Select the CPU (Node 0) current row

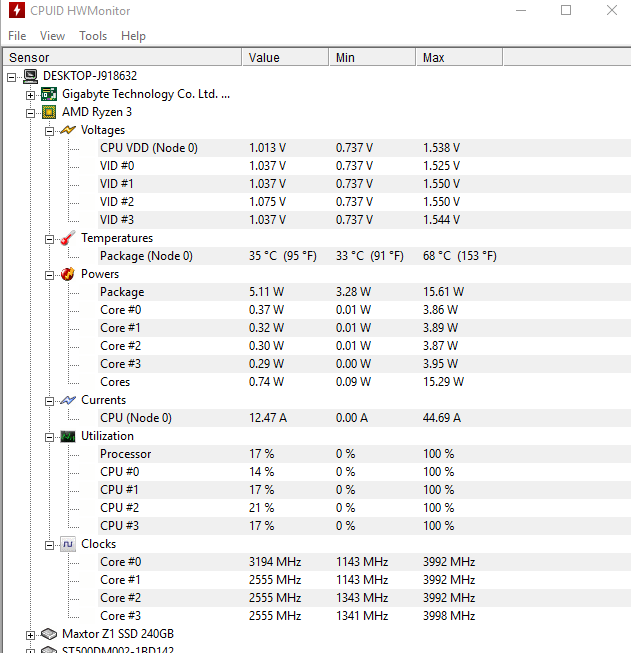tap(364, 418)
